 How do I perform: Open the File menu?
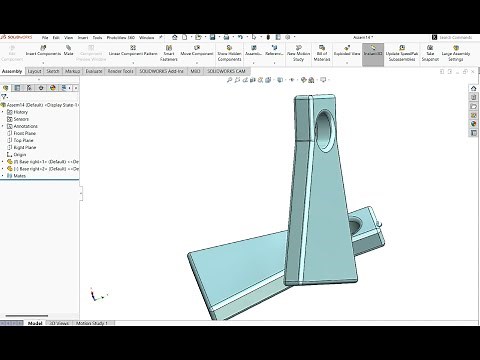pos(45,38)
